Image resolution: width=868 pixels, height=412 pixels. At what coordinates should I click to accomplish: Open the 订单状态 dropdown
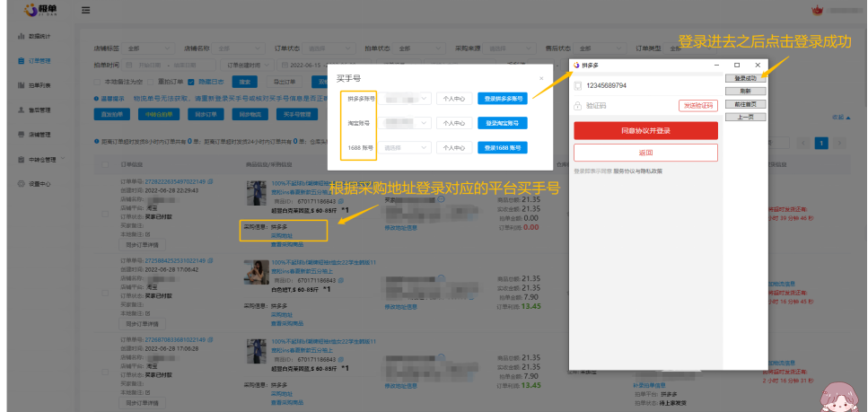tap(330, 48)
